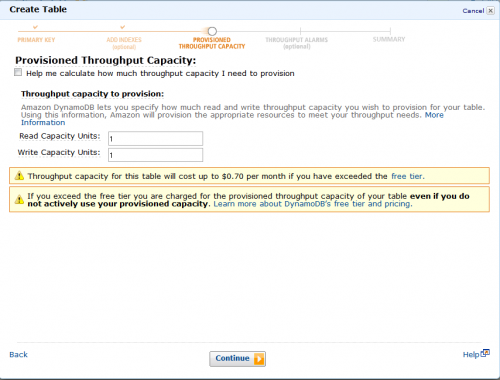Focus the Read Capacity Units field
The image size is (500, 380).
point(155,139)
